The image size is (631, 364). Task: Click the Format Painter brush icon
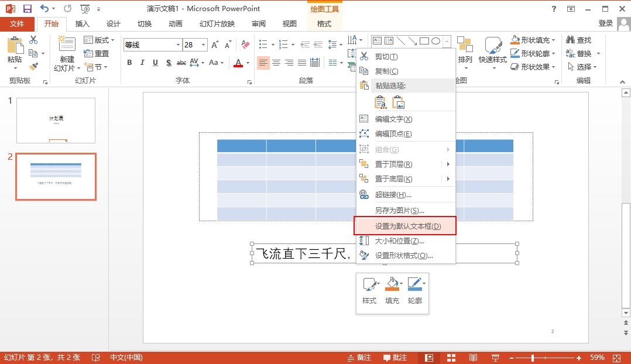(33, 67)
